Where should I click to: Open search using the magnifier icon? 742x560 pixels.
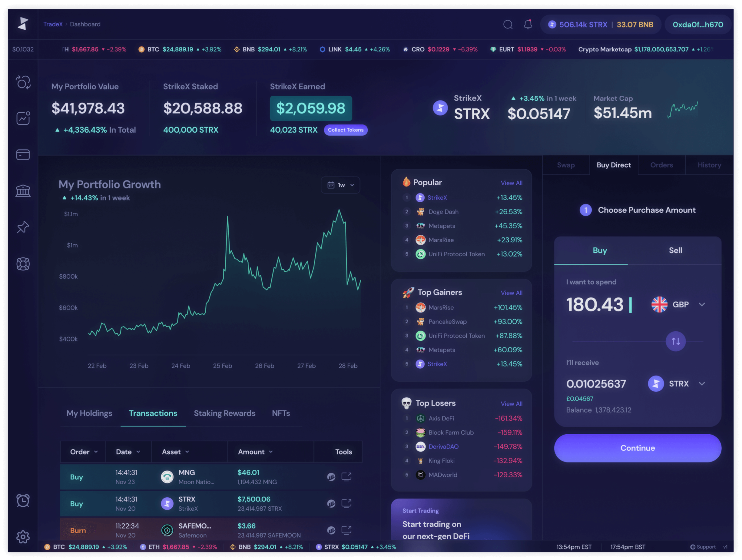[x=508, y=24]
